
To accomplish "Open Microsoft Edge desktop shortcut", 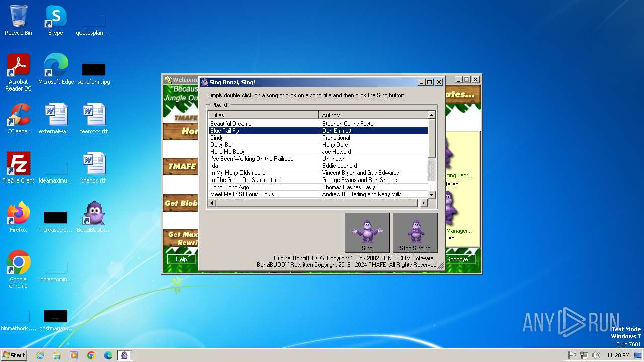I will [x=56, y=69].
